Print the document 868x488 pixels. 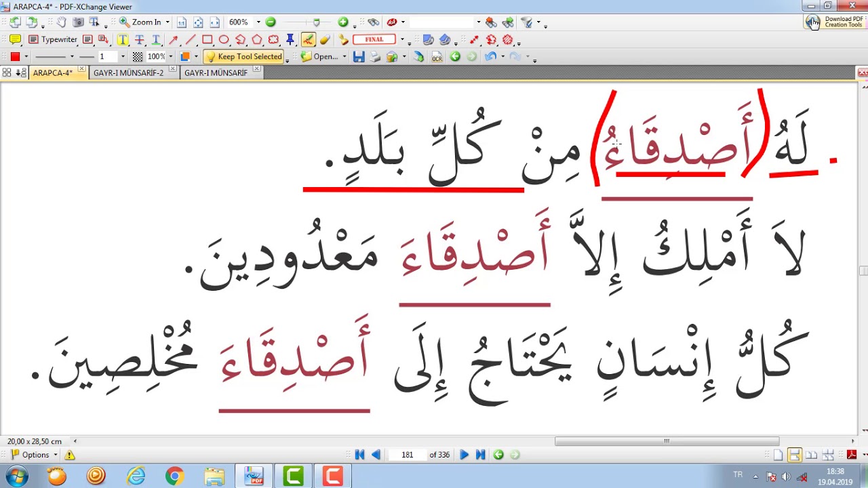pyautogui.click(x=375, y=57)
